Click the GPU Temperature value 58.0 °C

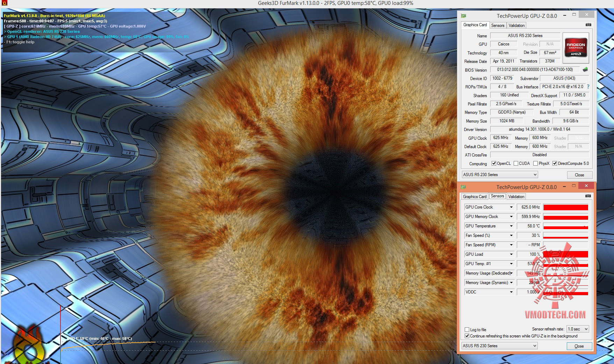[529, 226]
